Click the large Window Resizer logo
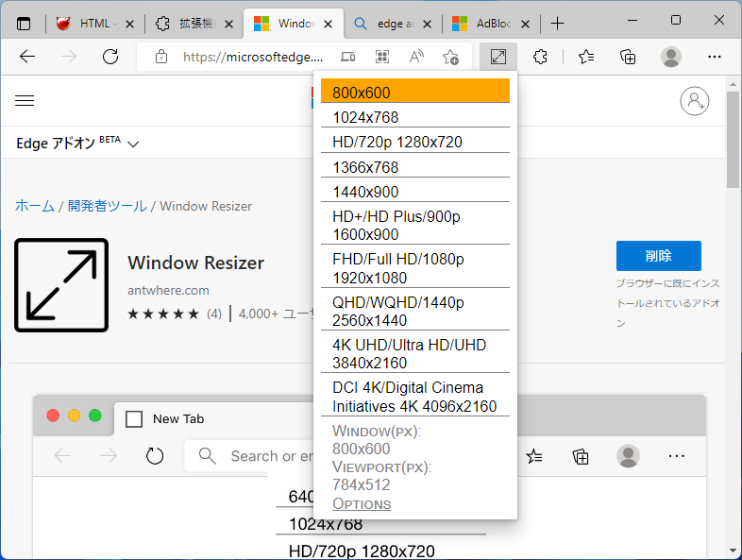 click(x=61, y=285)
